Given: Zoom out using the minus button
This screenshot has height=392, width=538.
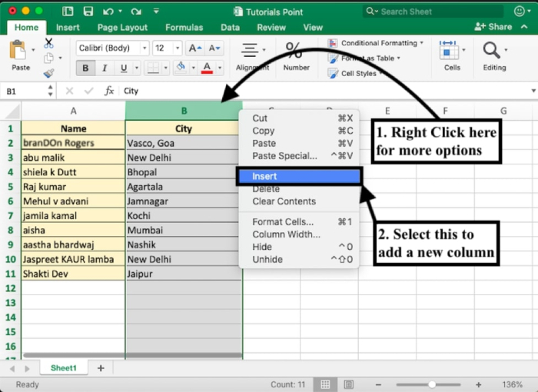Looking at the screenshot, I should pos(378,384).
